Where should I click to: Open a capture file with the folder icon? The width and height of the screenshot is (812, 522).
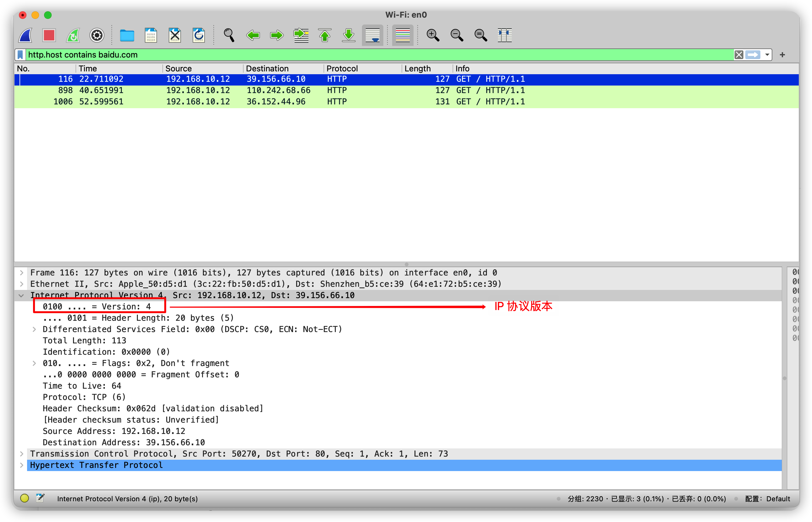pos(127,35)
